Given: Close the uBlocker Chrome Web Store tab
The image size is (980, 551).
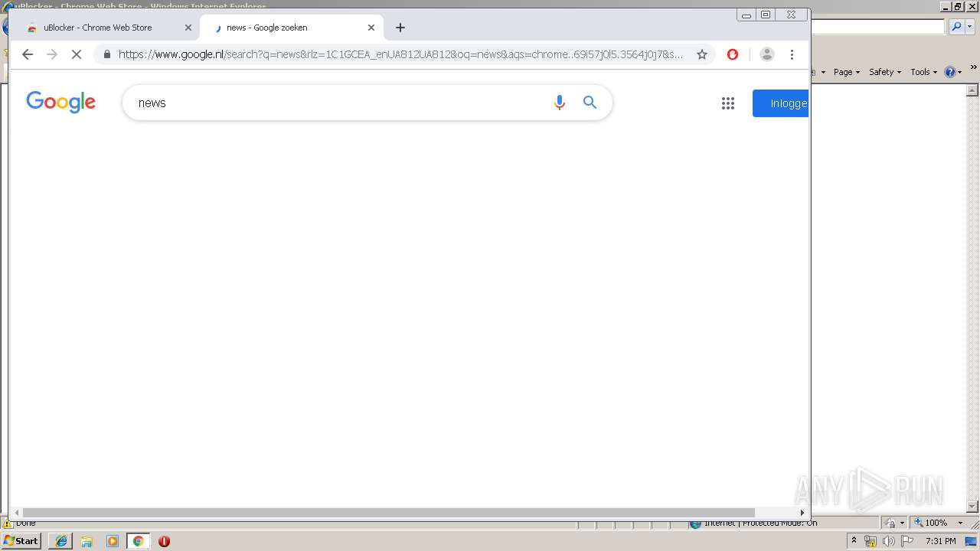Looking at the screenshot, I should click(x=188, y=28).
